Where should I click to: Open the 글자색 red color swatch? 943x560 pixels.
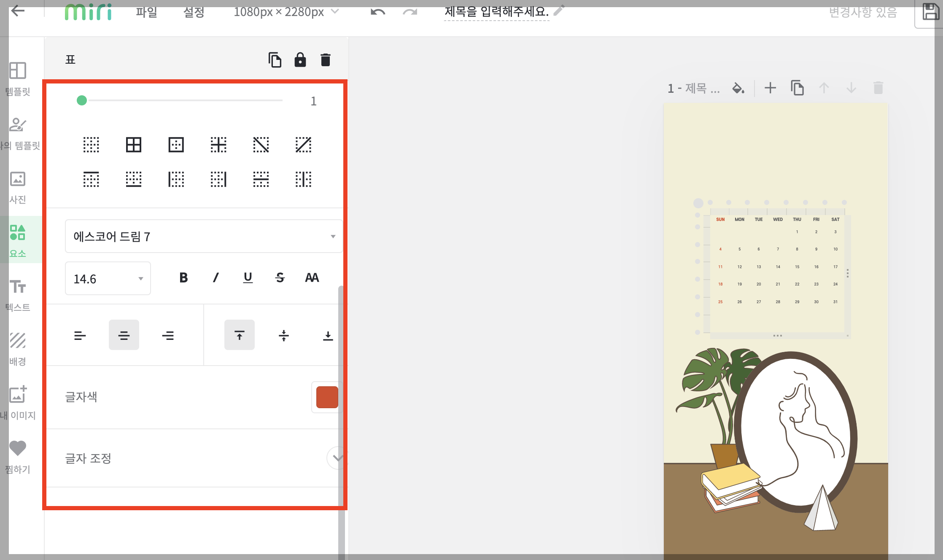point(327,397)
